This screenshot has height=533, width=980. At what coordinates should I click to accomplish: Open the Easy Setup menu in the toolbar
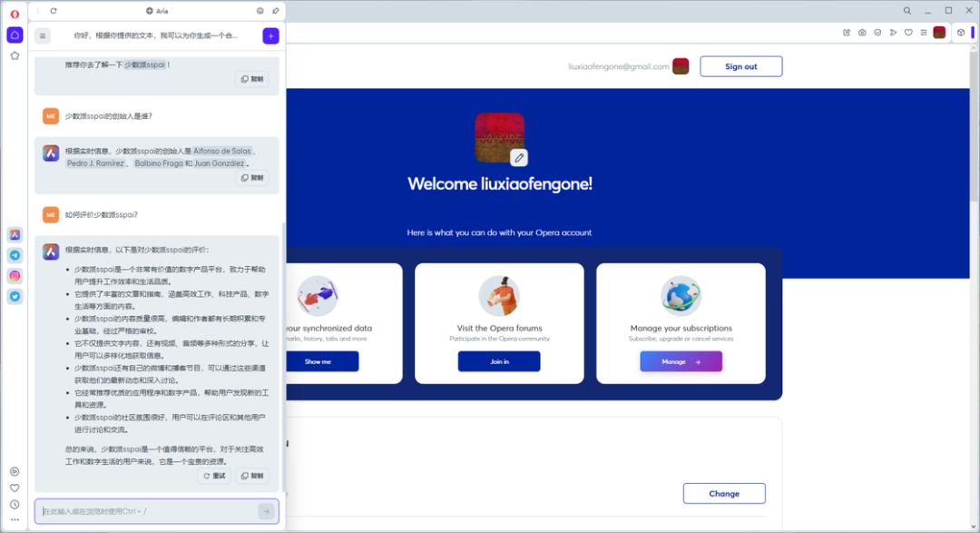point(924,33)
